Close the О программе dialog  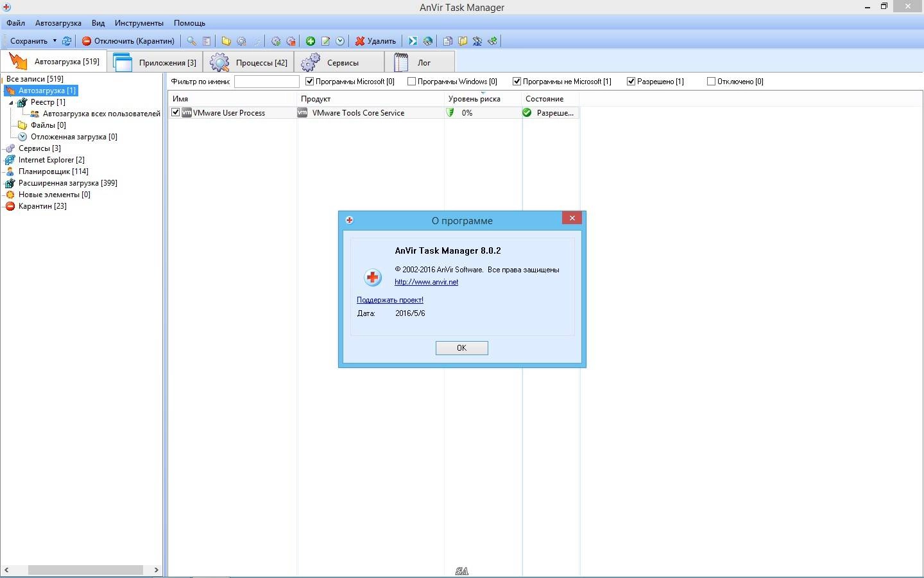[x=572, y=218]
